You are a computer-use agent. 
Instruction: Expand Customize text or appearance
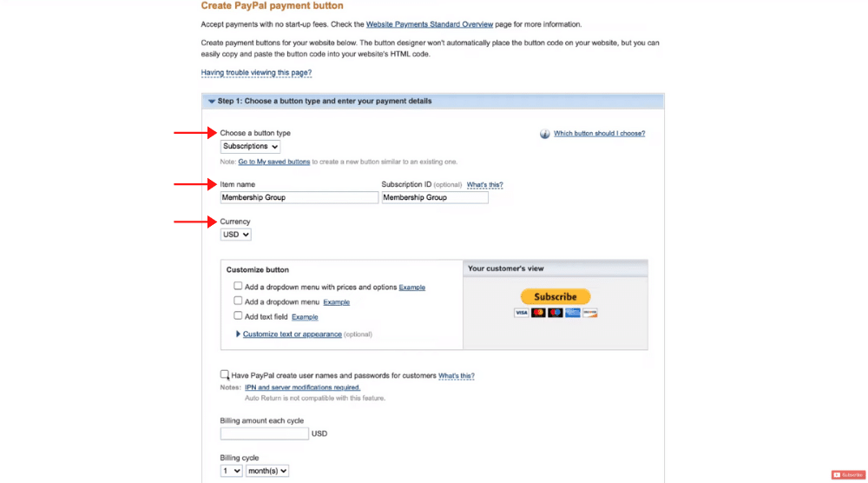(x=292, y=334)
